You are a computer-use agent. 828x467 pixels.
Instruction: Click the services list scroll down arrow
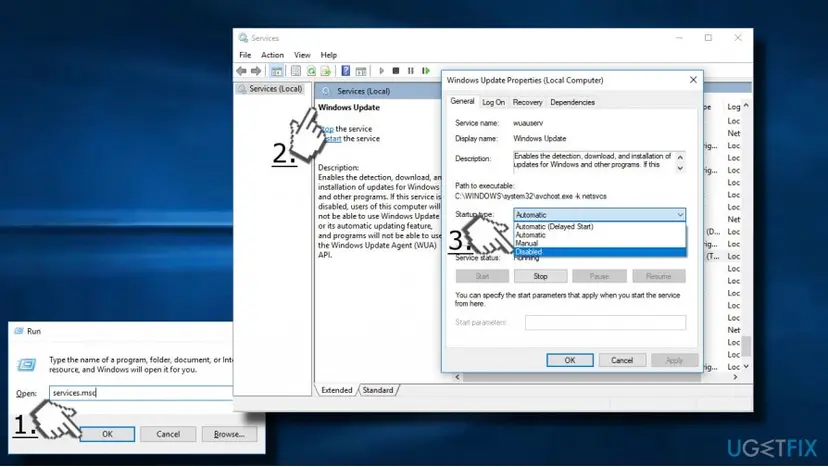click(746, 366)
